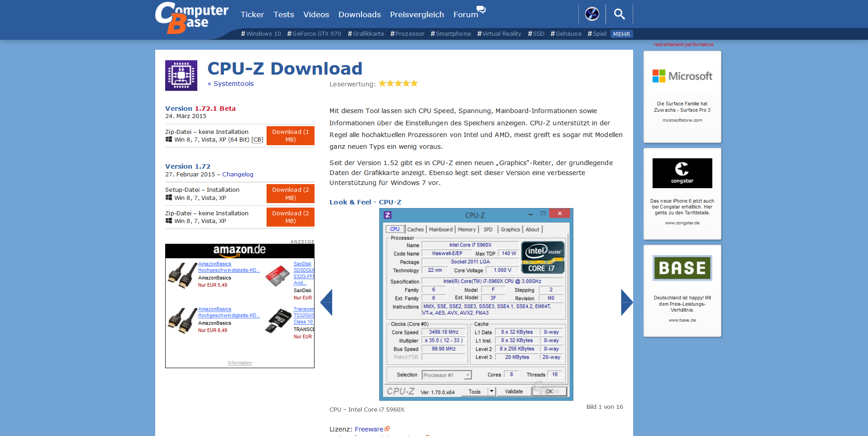Viewport: 868px width, 436px height.
Task: Click the Look & Feel - CPU-Z heading
Action: pyautogui.click(x=365, y=202)
